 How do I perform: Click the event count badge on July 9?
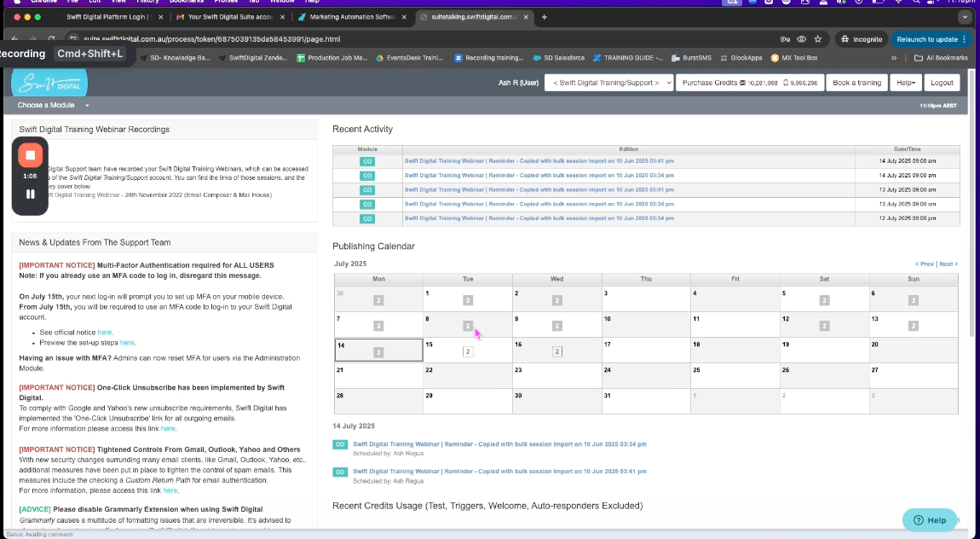[x=556, y=327]
